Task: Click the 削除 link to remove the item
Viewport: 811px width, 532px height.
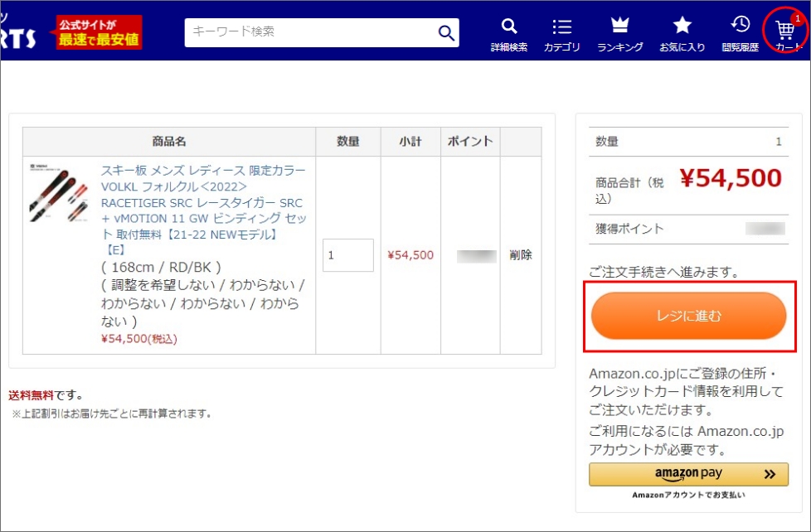Action: (x=520, y=255)
